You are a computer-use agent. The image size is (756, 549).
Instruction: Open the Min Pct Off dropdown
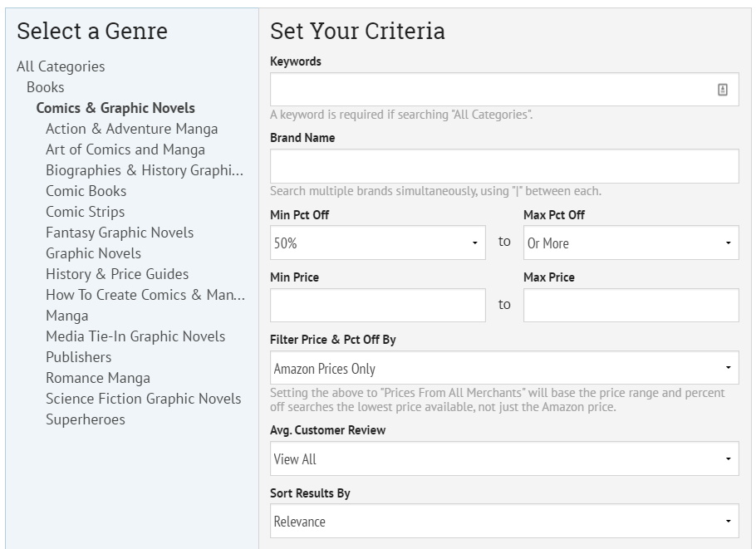pos(377,243)
